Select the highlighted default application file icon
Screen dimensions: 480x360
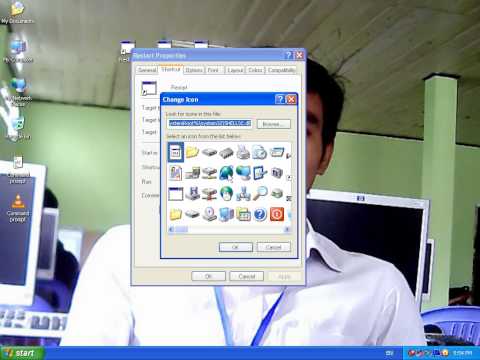[x=175, y=152]
